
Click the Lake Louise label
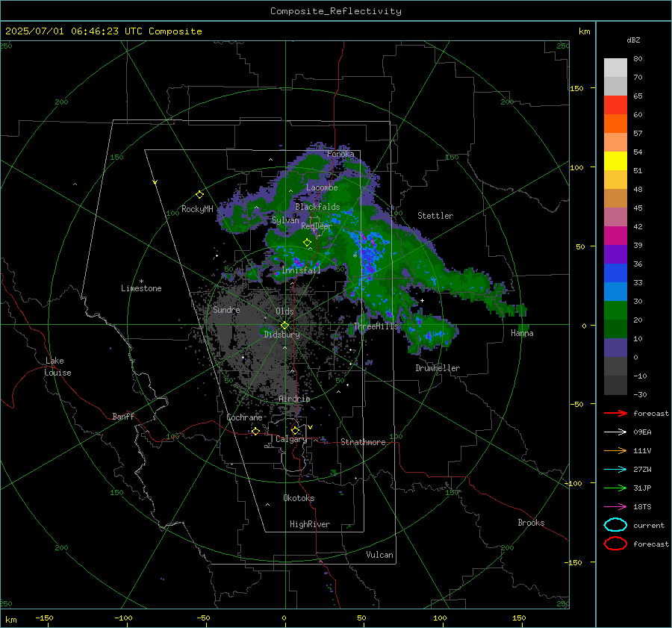57,367
